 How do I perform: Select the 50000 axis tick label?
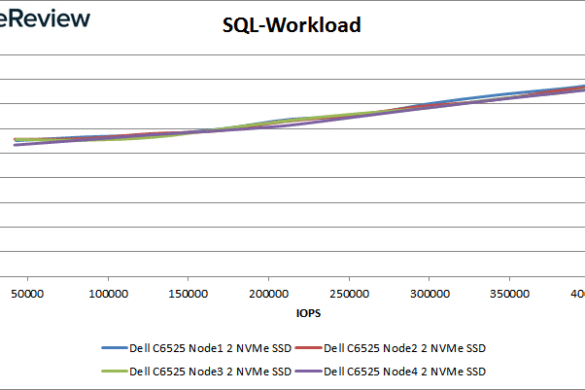point(27,294)
